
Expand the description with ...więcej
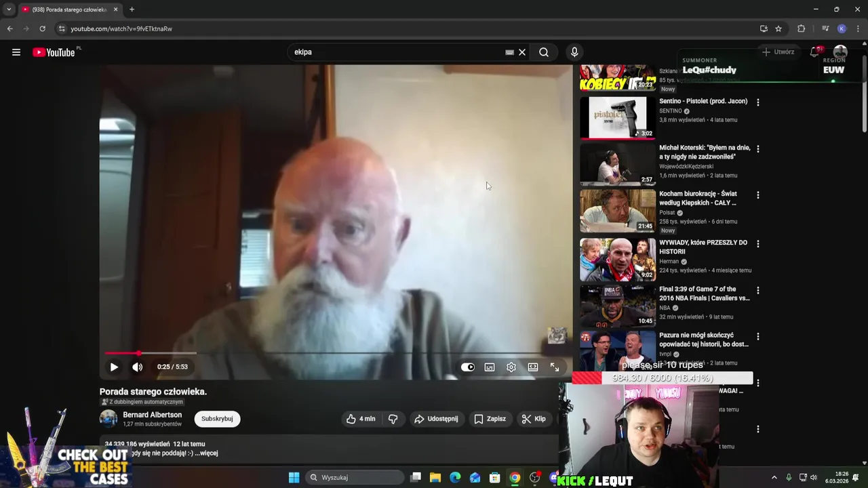tap(206, 453)
